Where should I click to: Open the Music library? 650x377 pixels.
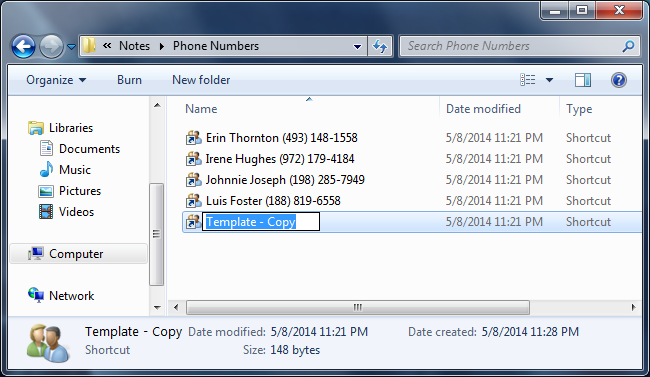[75, 170]
